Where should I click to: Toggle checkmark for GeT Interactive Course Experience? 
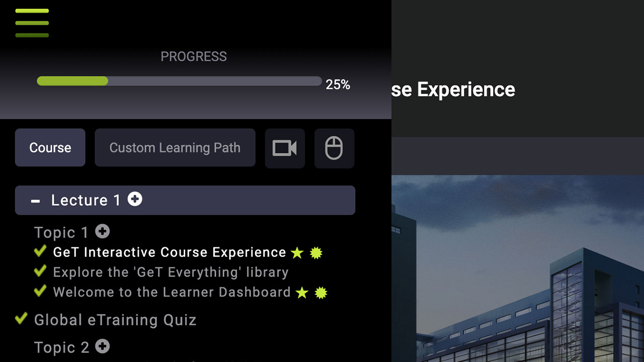40,251
